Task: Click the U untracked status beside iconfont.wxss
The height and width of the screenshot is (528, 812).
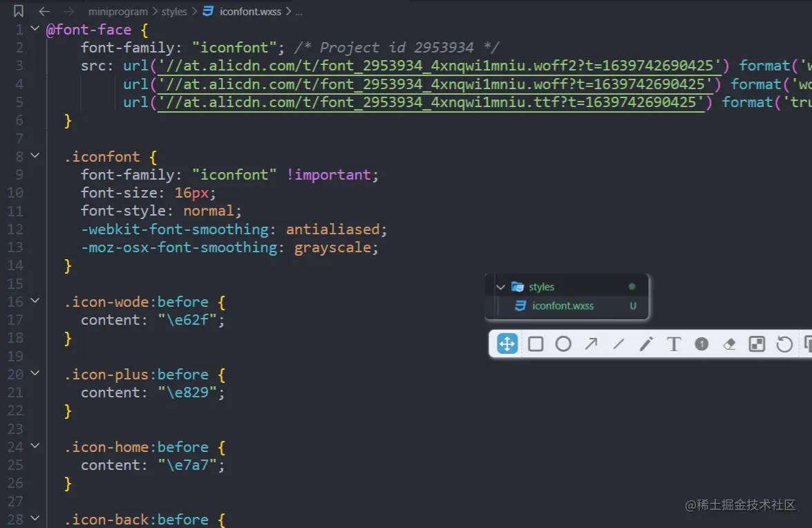Action: (633, 306)
